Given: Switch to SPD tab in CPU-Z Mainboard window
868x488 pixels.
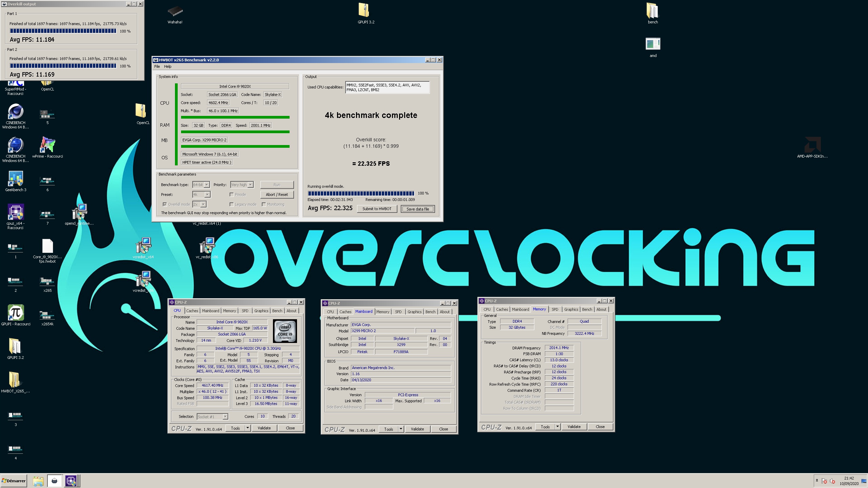Looking at the screenshot, I should (x=398, y=312).
